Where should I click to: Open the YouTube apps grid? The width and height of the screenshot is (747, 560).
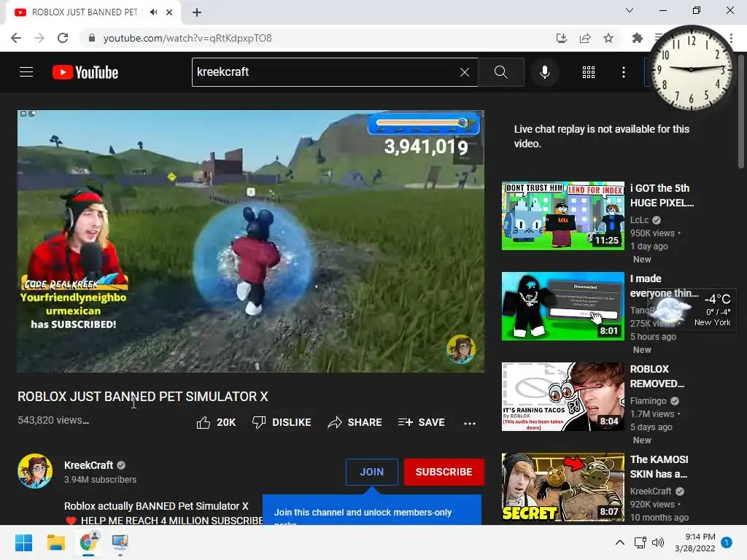[589, 72]
